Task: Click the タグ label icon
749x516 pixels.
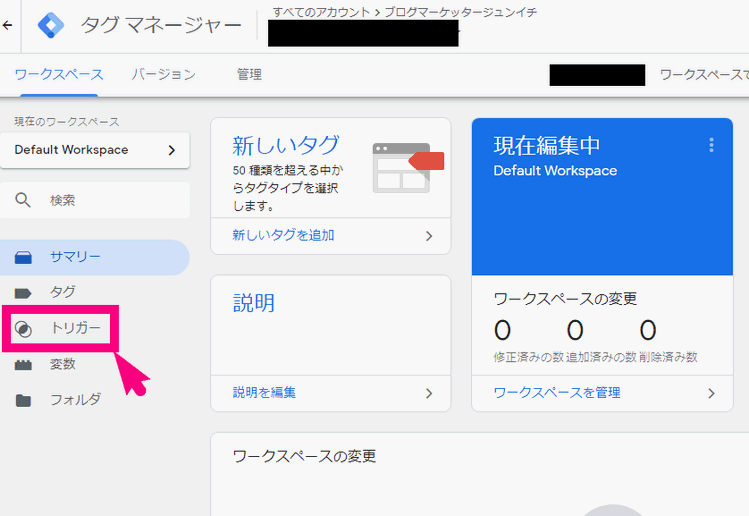Action: tap(23, 293)
